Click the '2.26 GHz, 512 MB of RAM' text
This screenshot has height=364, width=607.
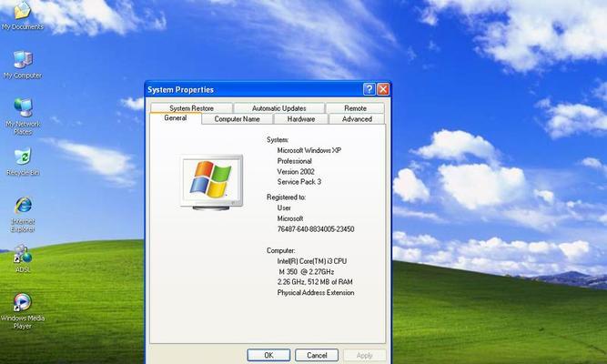(315, 282)
